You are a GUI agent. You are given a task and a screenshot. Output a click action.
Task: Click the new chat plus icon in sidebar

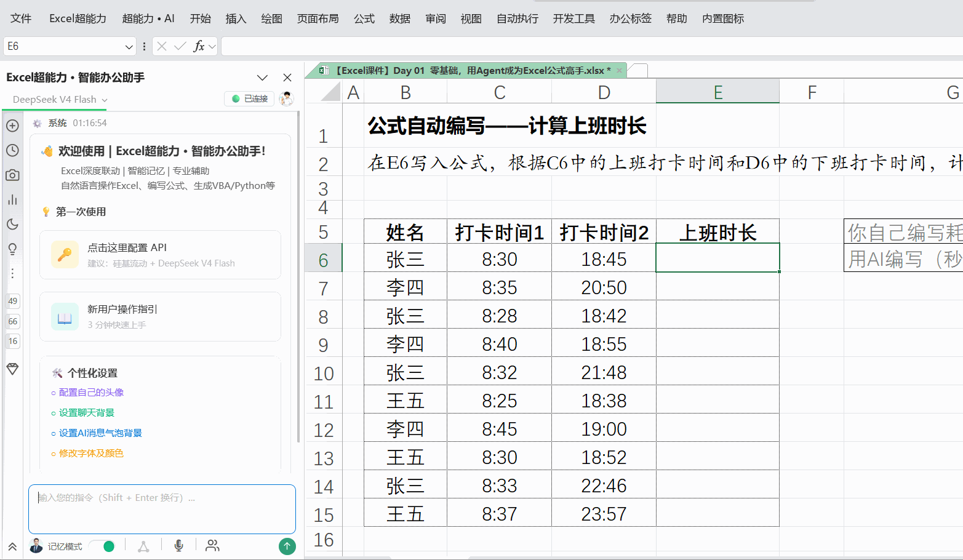tap(12, 126)
